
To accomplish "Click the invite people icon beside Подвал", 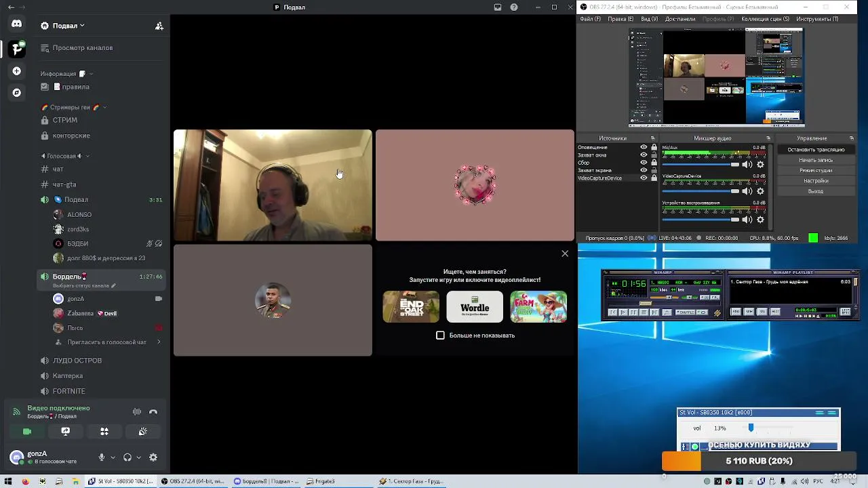I will click(159, 26).
